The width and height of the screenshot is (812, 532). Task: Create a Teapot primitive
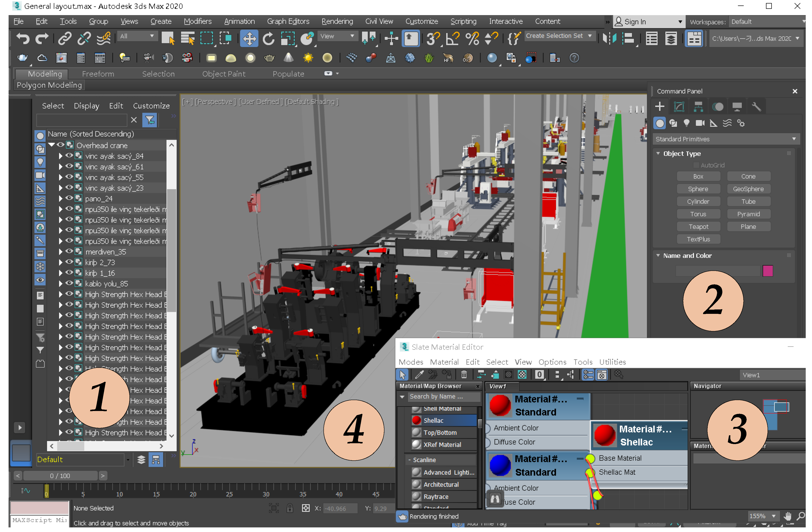click(698, 227)
